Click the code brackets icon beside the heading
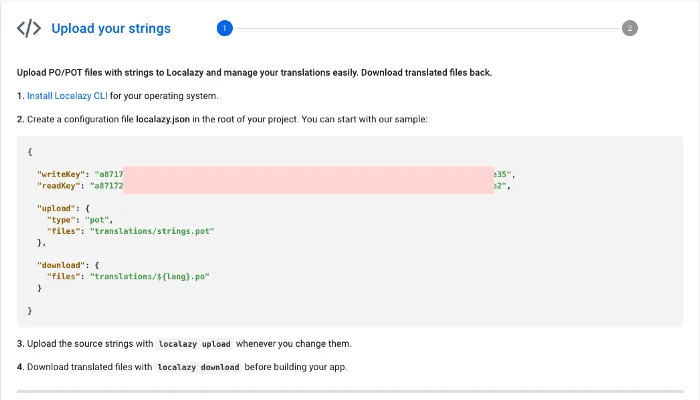 pyautogui.click(x=29, y=28)
